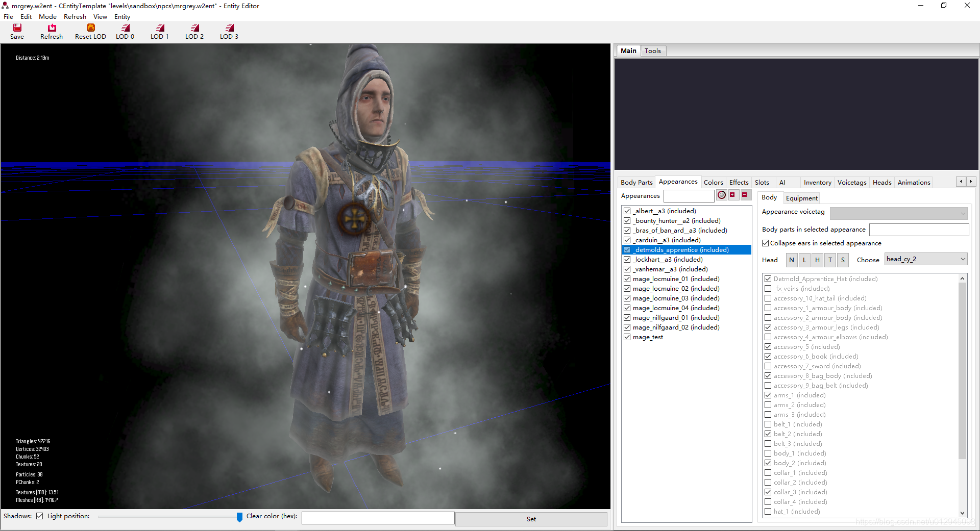
Task: Click the right tab-scroll arrow
Action: click(x=971, y=182)
